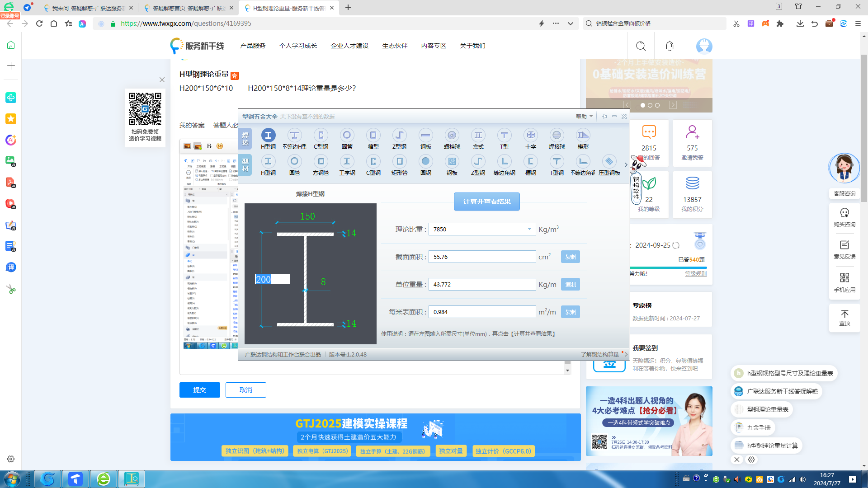Open the site search magnifier icon
868x488 pixels.
tap(641, 46)
